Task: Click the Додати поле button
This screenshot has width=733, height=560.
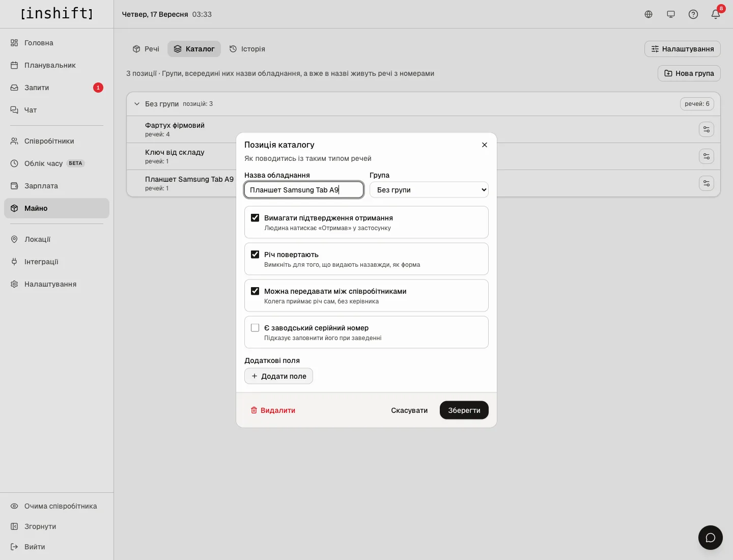Action: tap(278, 376)
